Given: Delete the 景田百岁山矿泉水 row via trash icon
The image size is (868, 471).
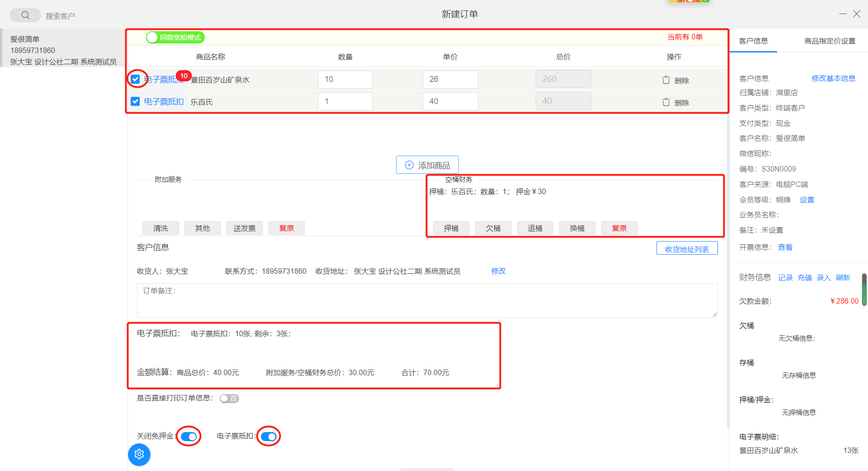Looking at the screenshot, I should [x=666, y=80].
